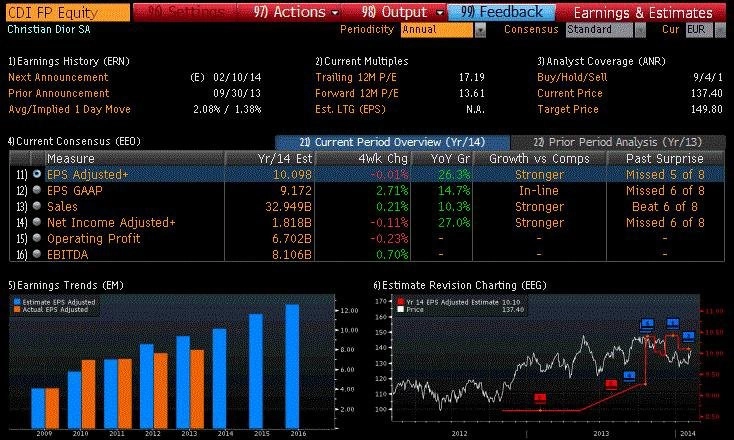This screenshot has height=440, width=734.
Task: Click the 4Wk Chg column header
Action: click(x=364, y=159)
